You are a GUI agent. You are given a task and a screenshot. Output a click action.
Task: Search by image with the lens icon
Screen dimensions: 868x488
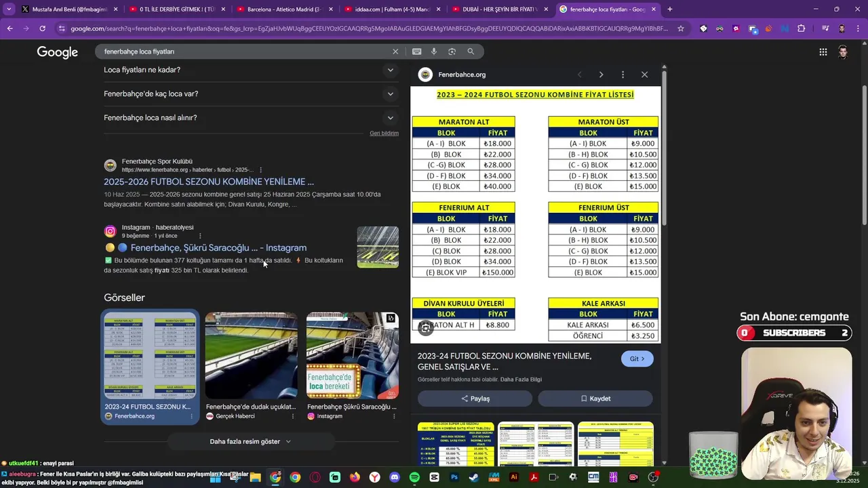pos(452,52)
